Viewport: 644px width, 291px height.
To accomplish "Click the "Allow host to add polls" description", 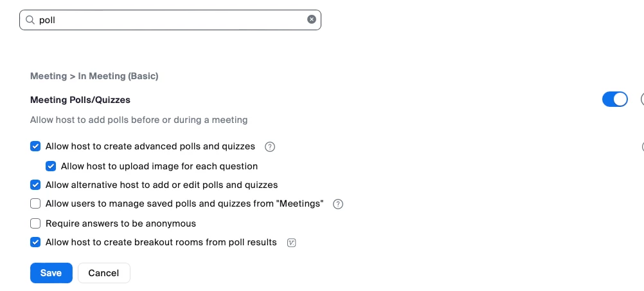I will [x=139, y=120].
